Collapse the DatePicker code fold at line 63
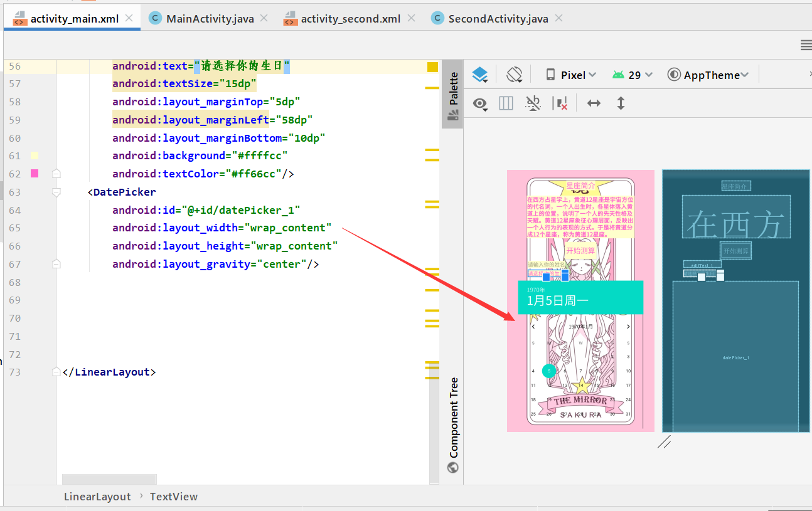 click(x=56, y=192)
